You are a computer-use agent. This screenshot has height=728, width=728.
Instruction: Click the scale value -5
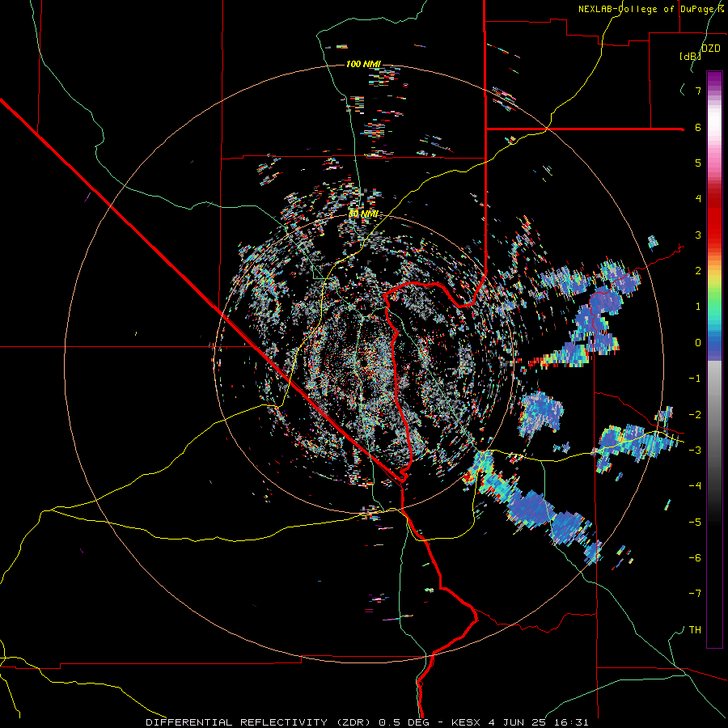pyautogui.click(x=695, y=523)
